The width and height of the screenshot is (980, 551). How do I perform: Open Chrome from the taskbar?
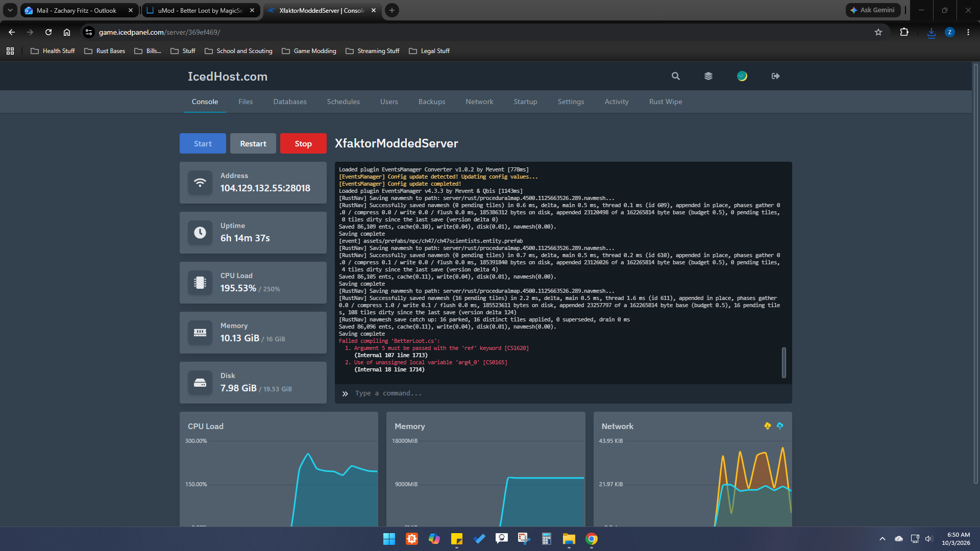592,539
